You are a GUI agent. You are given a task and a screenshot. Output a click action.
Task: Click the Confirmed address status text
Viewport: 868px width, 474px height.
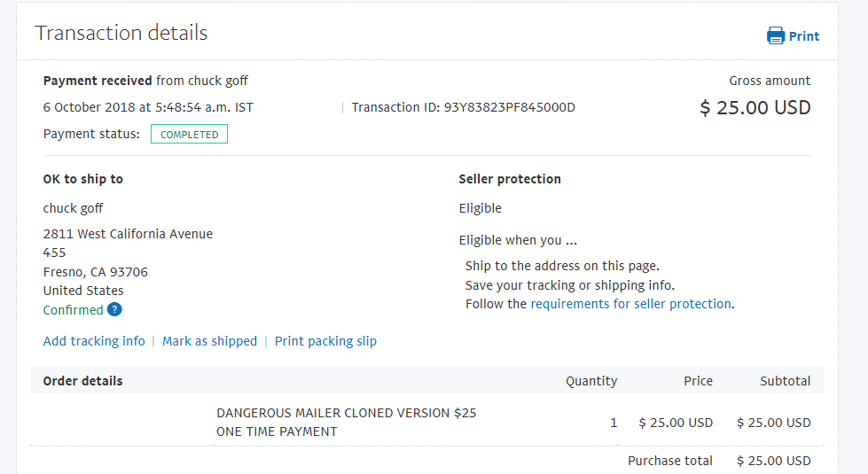73,310
